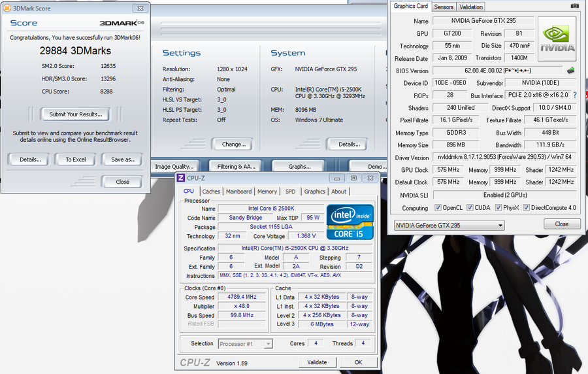Click the Demo button

click(x=368, y=166)
